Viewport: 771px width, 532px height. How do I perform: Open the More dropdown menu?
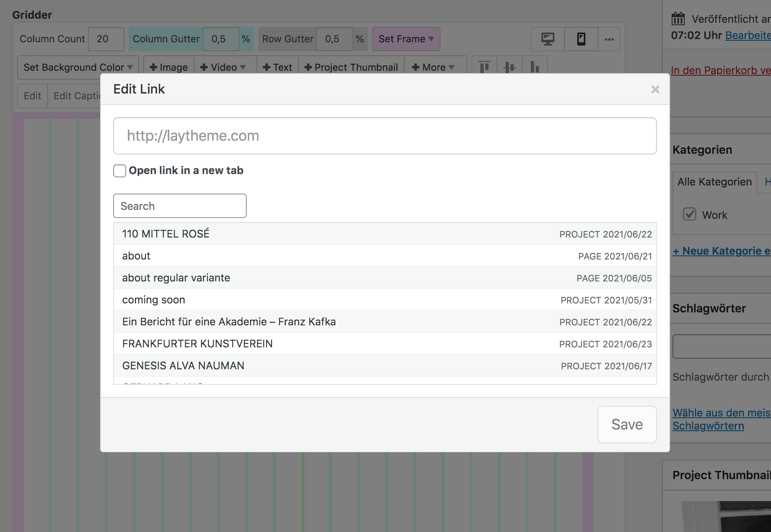433,67
